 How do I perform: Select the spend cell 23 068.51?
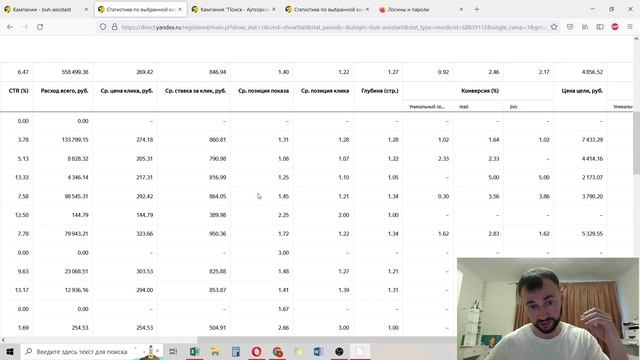(76, 271)
